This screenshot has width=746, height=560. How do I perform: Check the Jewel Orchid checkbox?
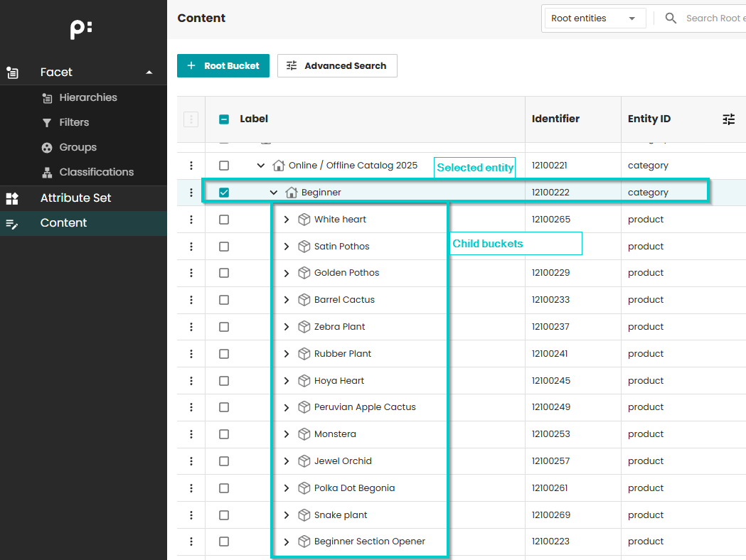point(224,461)
